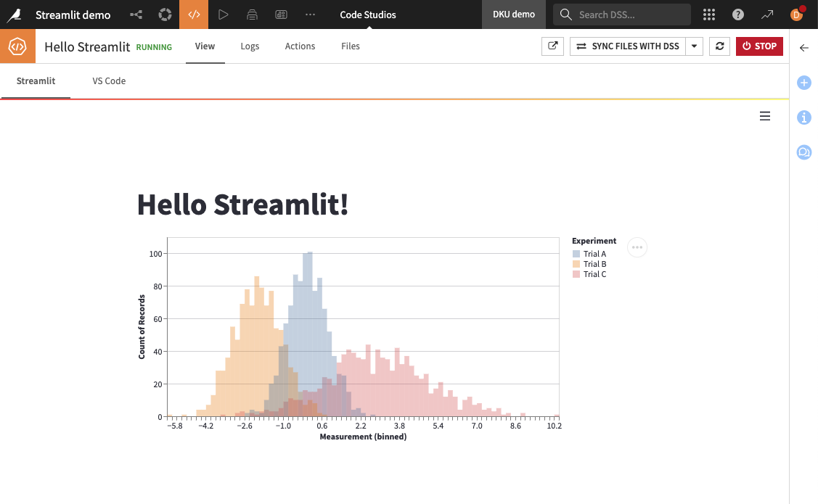The height and width of the screenshot is (504, 818).
Task: Click the refresh view icon
Action: tap(719, 46)
